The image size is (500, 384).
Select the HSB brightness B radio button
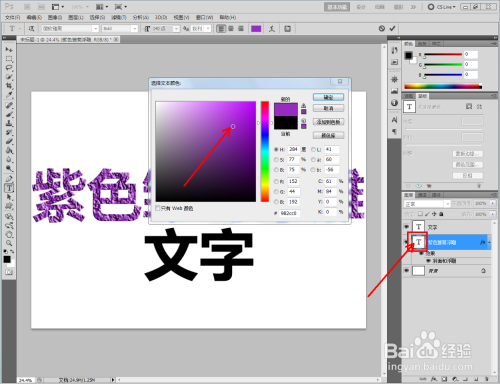tap(276, 170)
